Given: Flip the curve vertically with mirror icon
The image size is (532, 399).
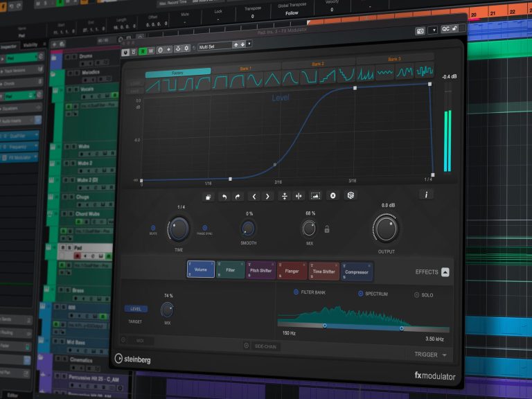Looking at the screenshot, I should (x=284, y=196).
